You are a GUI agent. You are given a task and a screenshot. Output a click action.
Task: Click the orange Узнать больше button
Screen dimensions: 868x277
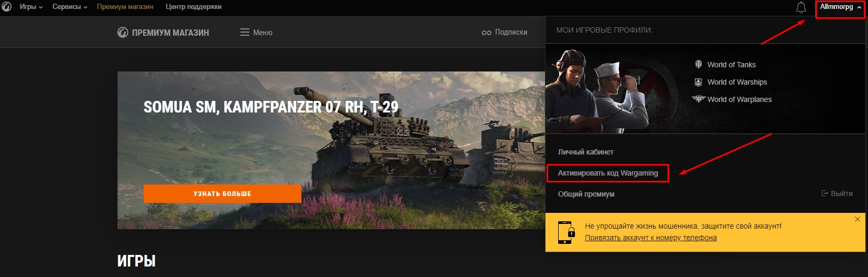click(222, 193)
